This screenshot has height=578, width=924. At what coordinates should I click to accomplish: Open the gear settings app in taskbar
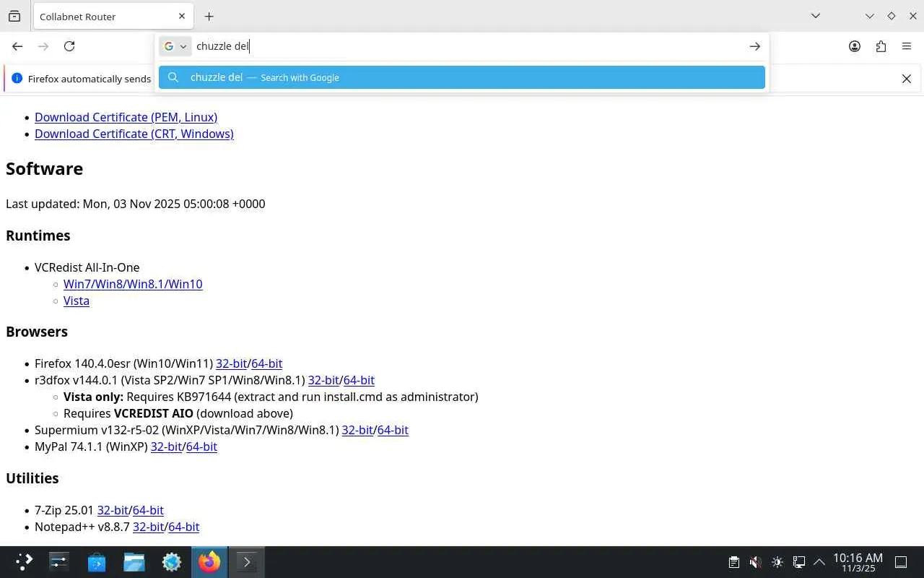pyautogui.click(x=171, y=561)
